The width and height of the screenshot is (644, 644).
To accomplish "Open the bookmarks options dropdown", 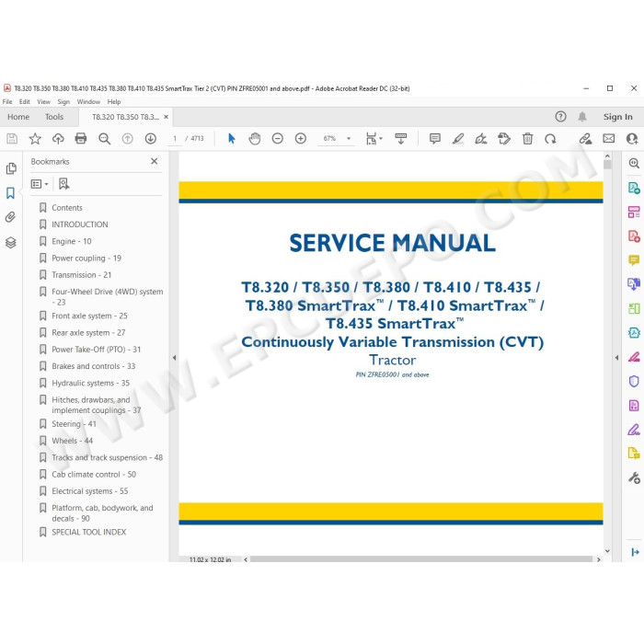I will tap(40, 184).
